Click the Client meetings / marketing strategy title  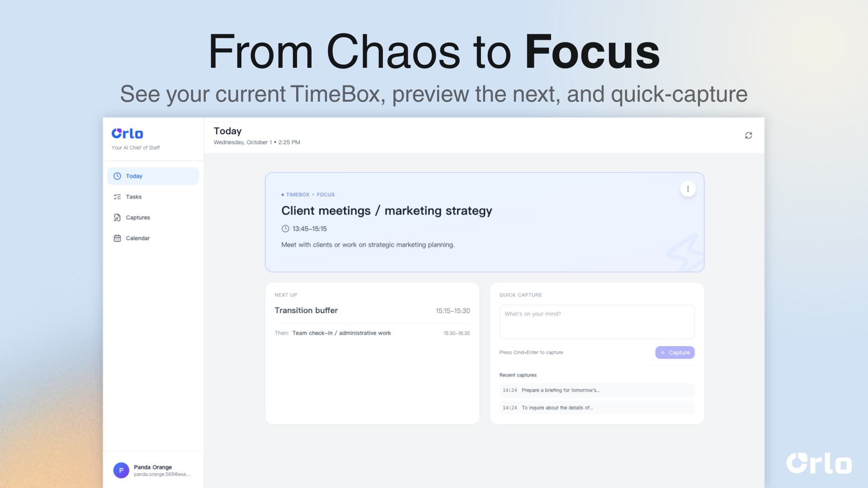pos(387,211)
